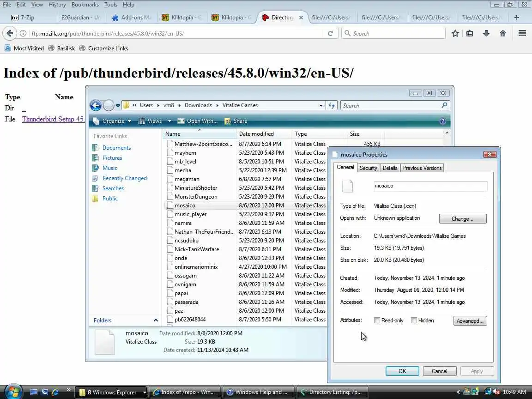The image size is (532, 399).
Task: Click the Advanced attributes button
Action: (x=470, y=320)
